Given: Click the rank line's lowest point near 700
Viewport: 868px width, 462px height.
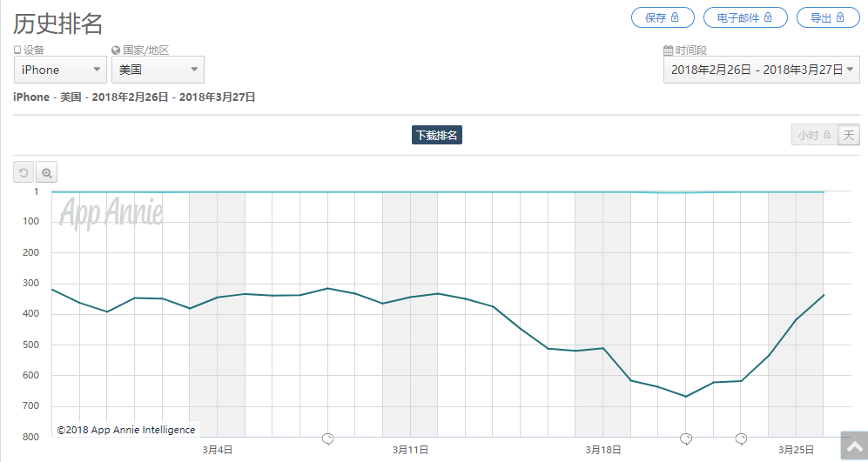Looking at the screenshot, I should [686, 396].
